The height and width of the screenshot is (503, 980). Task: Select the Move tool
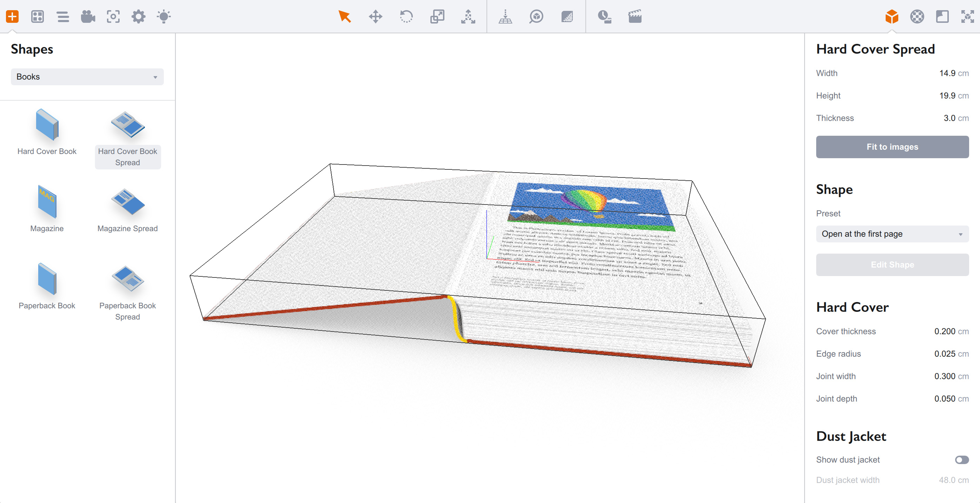point(376,17)
